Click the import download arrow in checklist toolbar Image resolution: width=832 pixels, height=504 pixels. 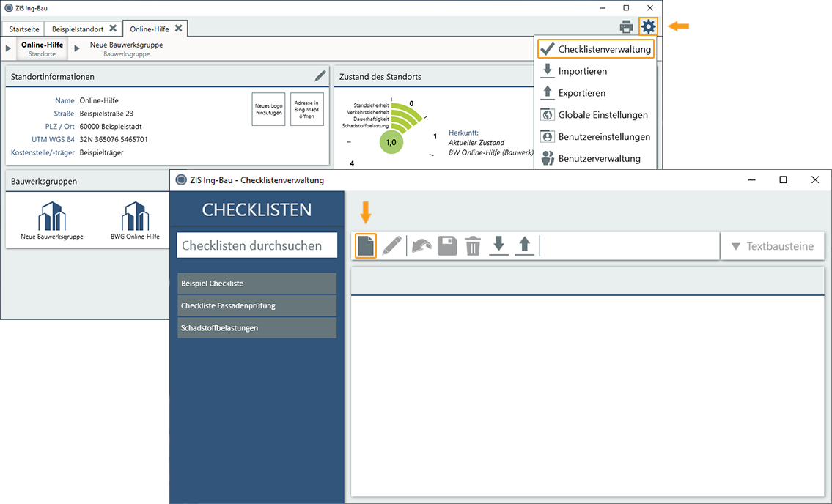(x=498, y=245)
